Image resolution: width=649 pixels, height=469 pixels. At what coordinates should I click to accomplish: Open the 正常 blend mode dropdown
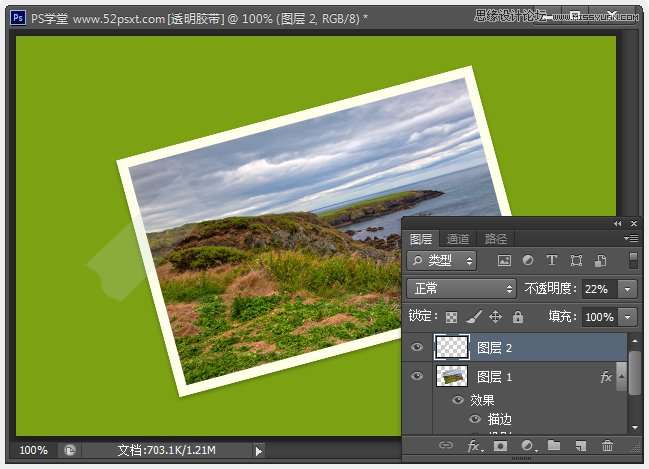tap(461, 289)
